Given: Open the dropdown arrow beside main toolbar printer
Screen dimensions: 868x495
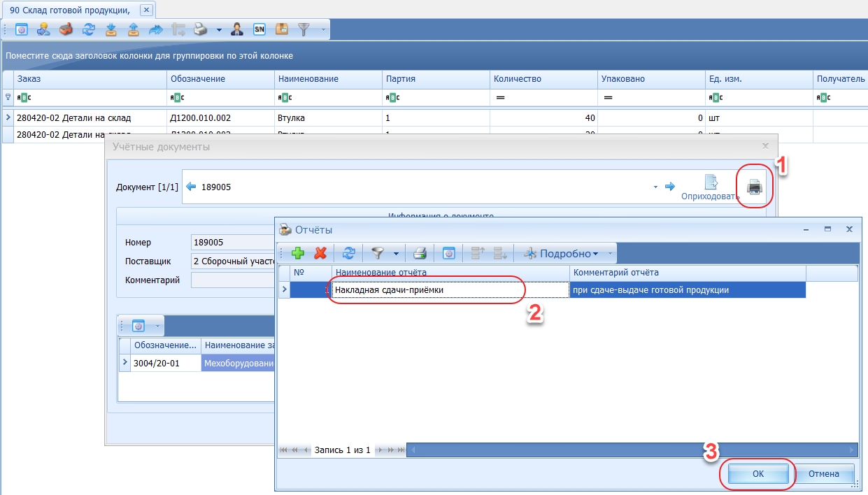Looking at the screenshot, I should (219, 30).
